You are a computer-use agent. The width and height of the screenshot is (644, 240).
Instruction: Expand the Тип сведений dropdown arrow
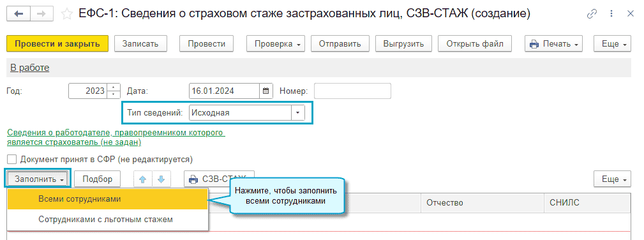coord(298,112)
